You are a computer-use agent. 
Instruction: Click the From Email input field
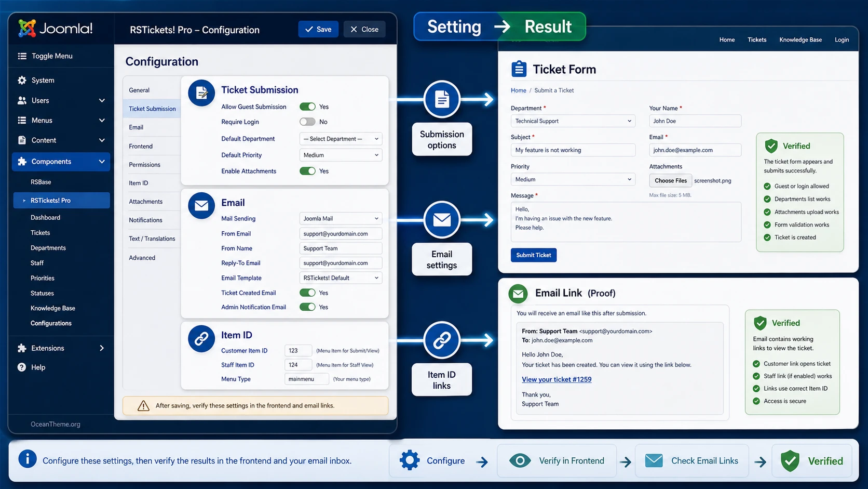point(341,234)
